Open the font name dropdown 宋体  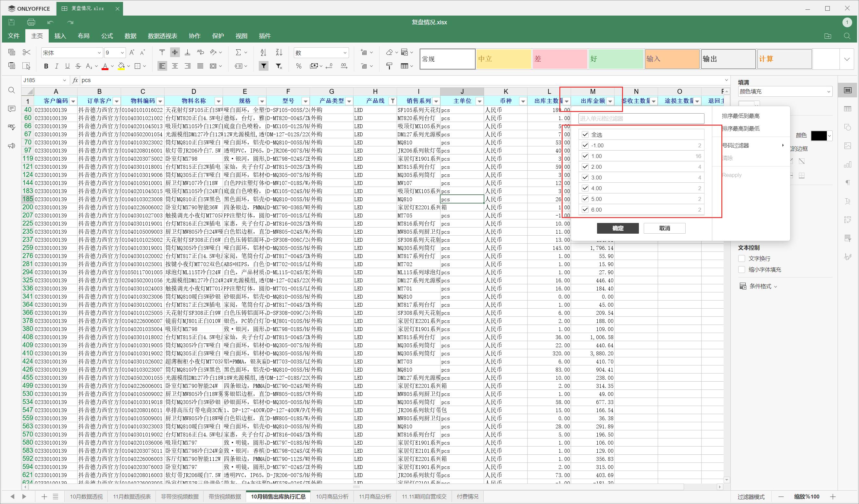pos(99,53)
